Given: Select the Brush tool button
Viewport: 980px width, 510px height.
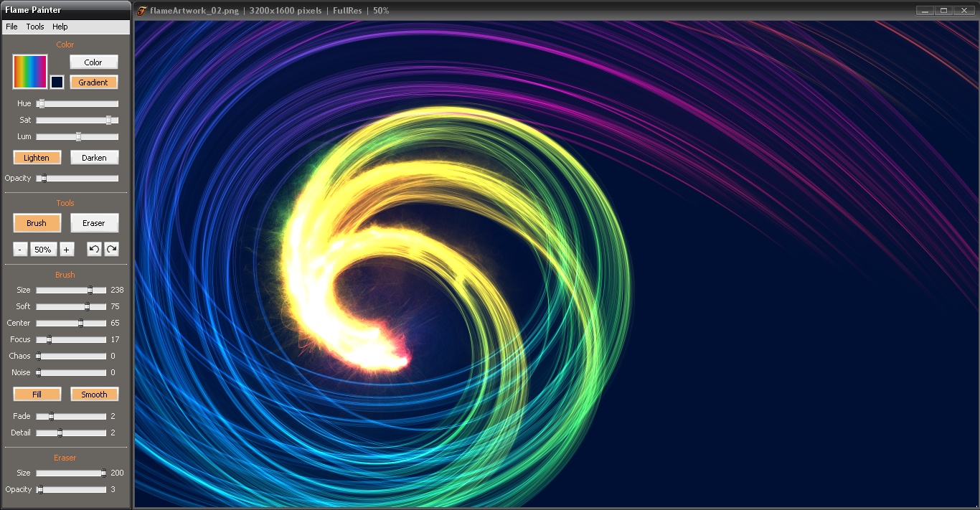Looking at the screenshot, I should (37, 223).
